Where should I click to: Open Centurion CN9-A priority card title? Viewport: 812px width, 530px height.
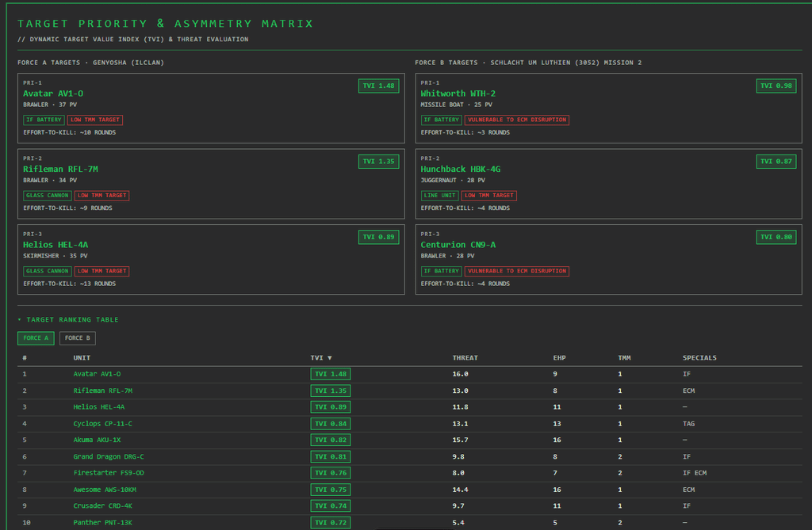tap(458, 245)
